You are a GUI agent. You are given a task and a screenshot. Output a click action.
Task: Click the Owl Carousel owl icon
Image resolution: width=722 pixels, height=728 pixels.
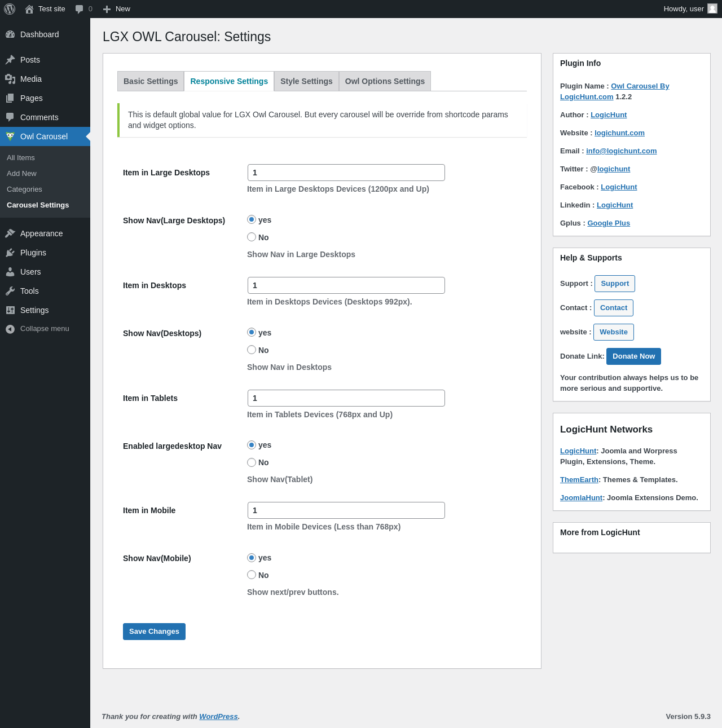tap(10, 136)
